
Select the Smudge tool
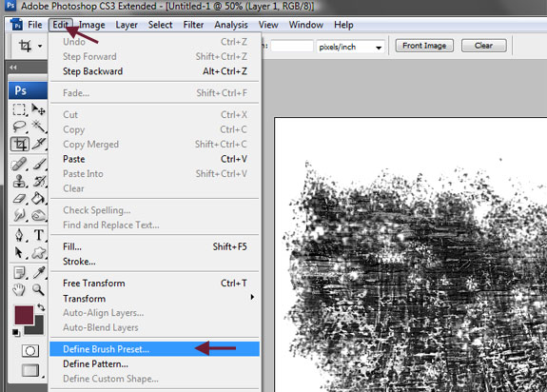(x=19, y=215)
